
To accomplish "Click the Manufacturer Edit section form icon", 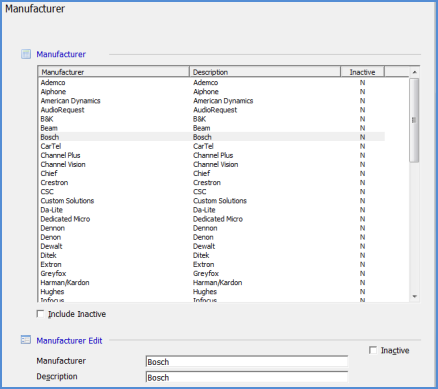I will 26,340.
